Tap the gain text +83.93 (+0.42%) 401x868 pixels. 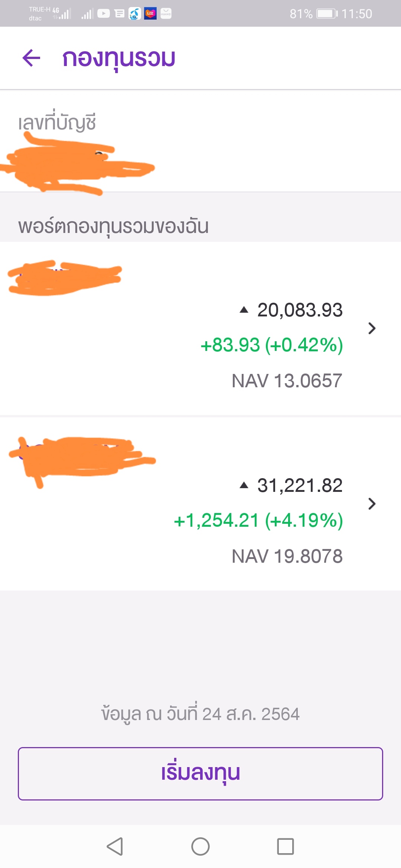tap(271, 345)
